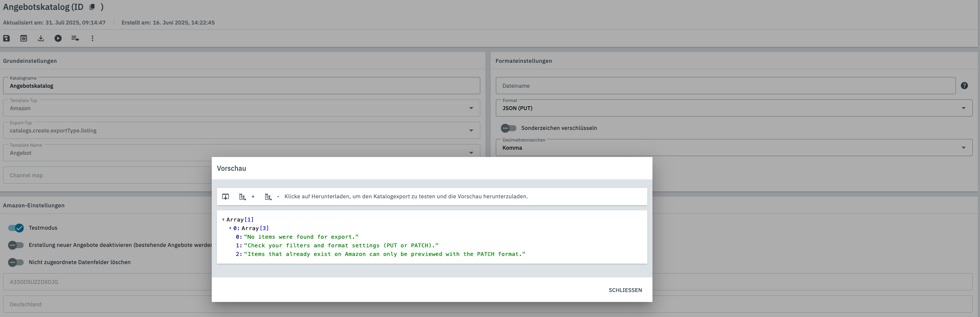The width and height of the screenshot is (980, 317).
Task: Click the list-with-arrow toolbar icon
Action: click(x=75, y=38)
